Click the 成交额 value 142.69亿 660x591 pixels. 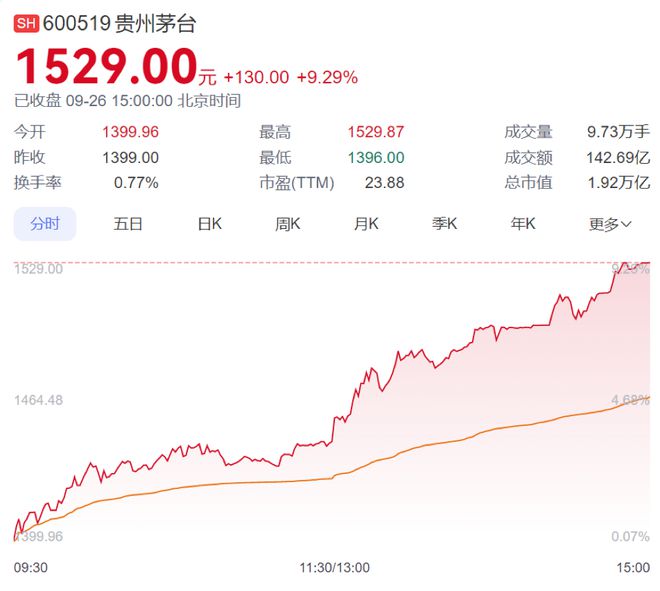618,157
